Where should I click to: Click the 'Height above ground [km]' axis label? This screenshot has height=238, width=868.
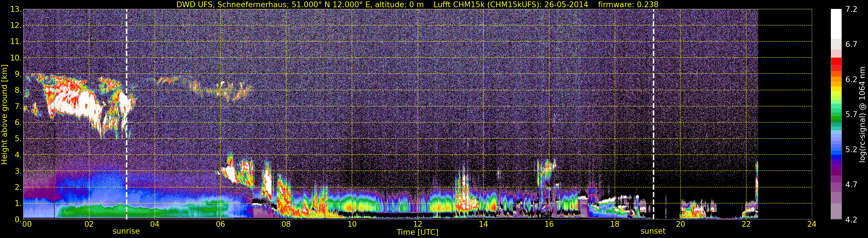coord(4,114)
